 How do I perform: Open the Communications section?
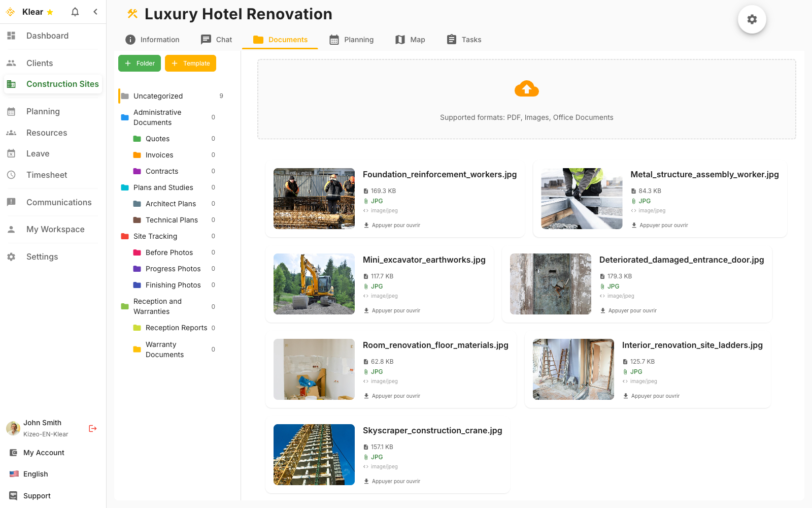[59, 202]
